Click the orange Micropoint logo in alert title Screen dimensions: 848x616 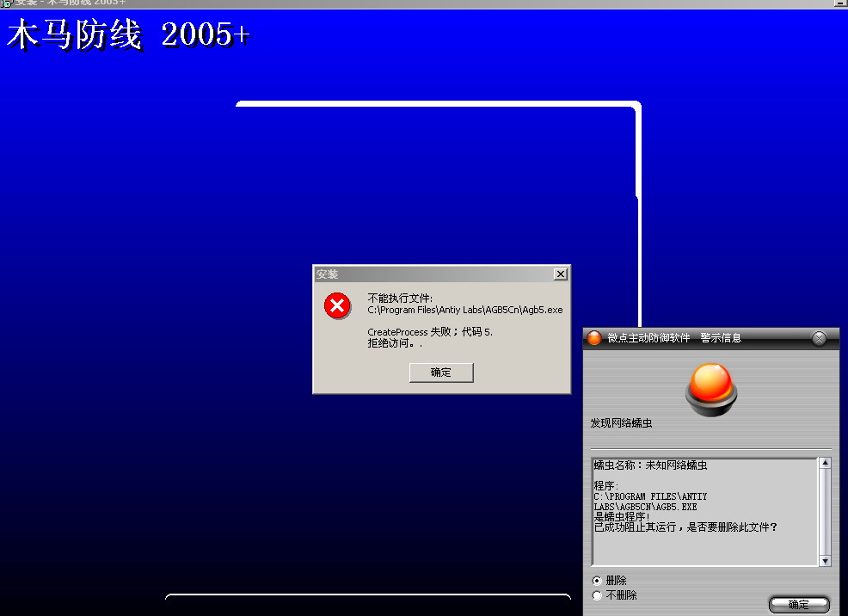pos(594,338)
